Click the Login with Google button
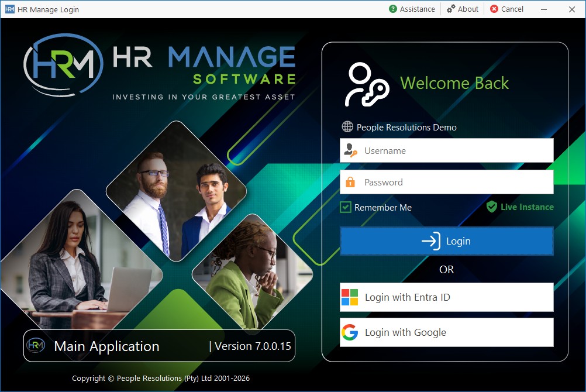This screenshot has height=392, width=586. point(447,332)
